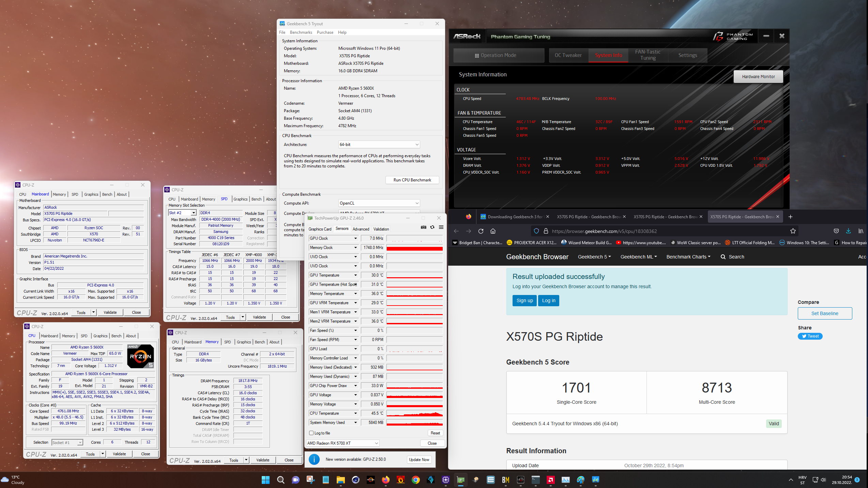
Task: Launch Google Chrome from the taskbar
Action: click(x=415, y=480)
